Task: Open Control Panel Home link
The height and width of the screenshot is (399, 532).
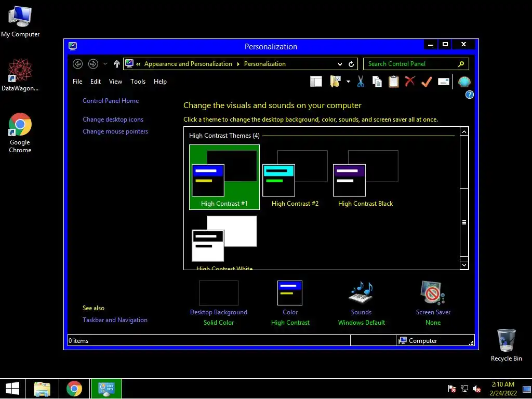Action: pos(111,101)
